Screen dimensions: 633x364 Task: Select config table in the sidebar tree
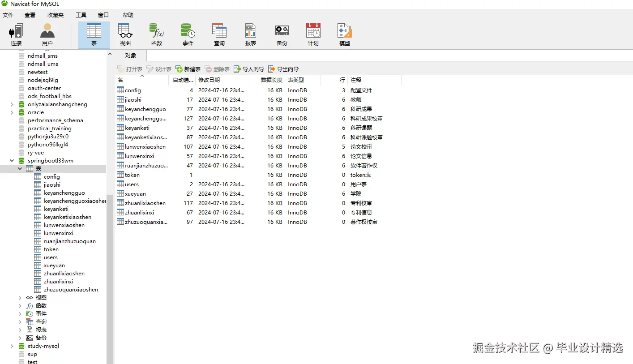pos(51,177)
